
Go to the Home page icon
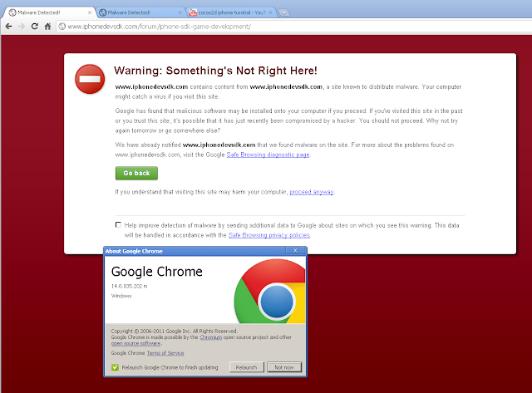(47, 26)
